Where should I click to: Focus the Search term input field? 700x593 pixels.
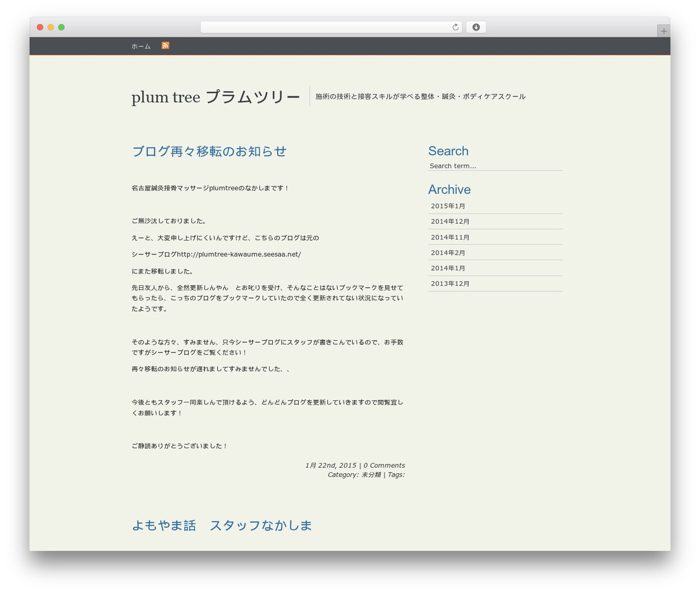[x=495, y=166]
